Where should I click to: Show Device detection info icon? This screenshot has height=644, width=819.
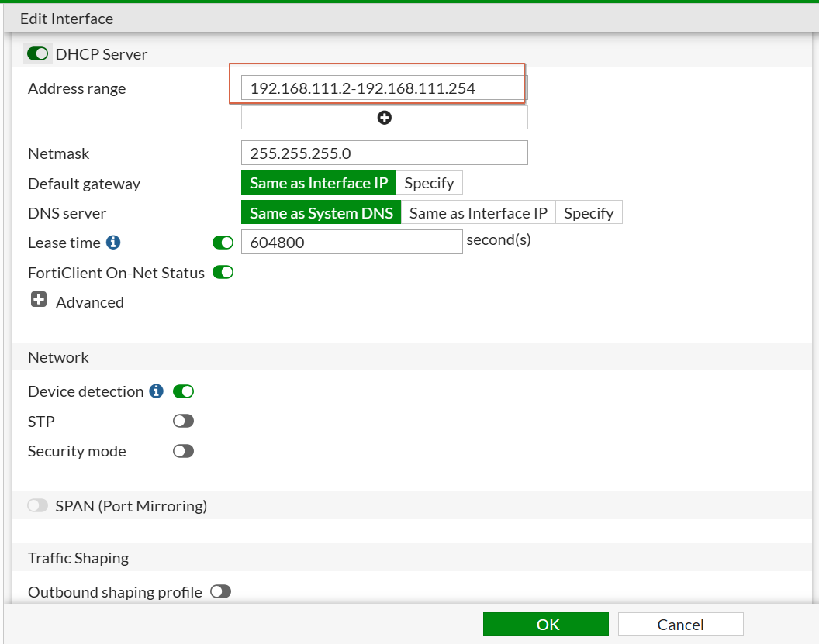156,391
